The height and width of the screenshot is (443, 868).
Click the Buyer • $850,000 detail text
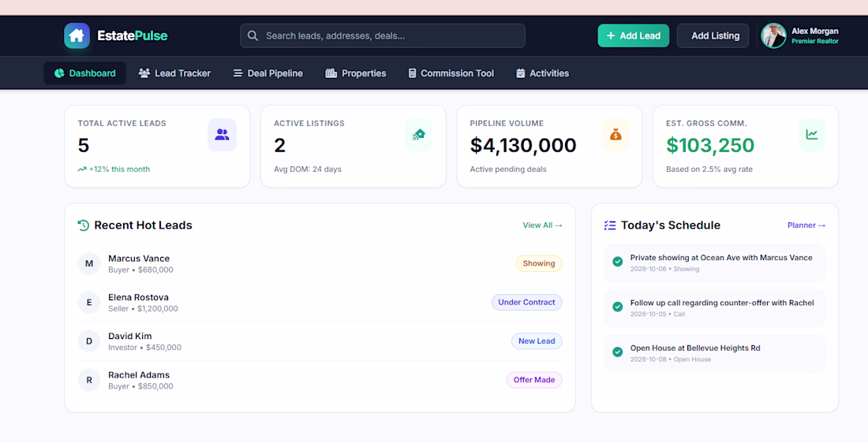[140, 386]
